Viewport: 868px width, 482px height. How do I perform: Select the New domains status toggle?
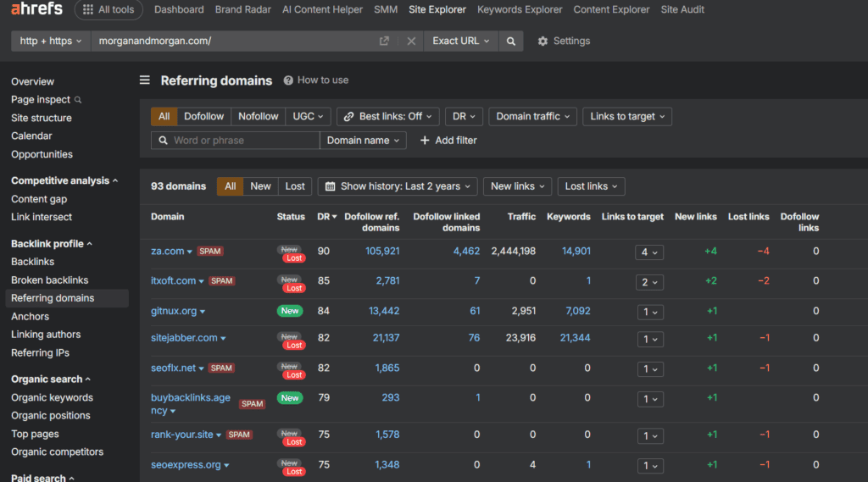[260, 186]
